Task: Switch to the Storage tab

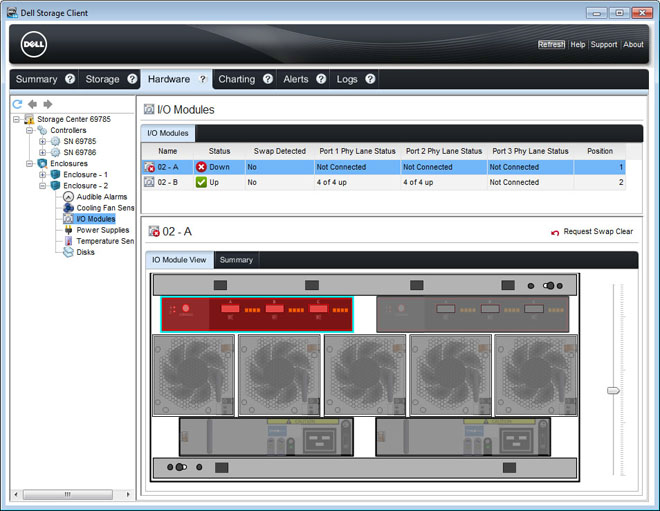Action: [x=102, y=79]
